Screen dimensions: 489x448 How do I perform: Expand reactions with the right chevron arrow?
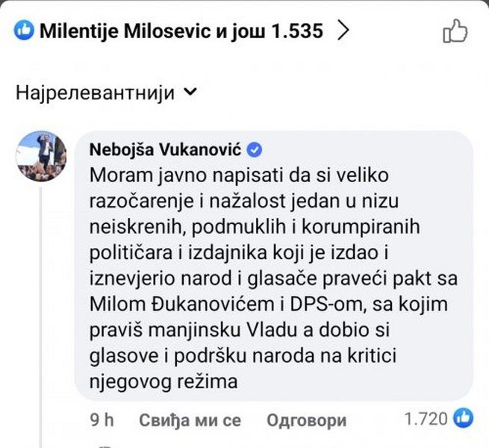[x=343, y=31]
